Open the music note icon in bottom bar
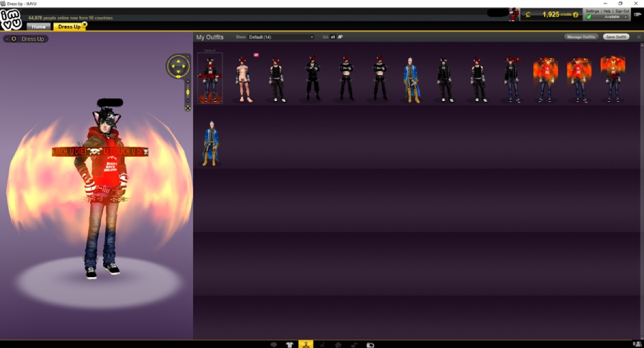This screenshot has width=644, height=348. click(354, 344)
